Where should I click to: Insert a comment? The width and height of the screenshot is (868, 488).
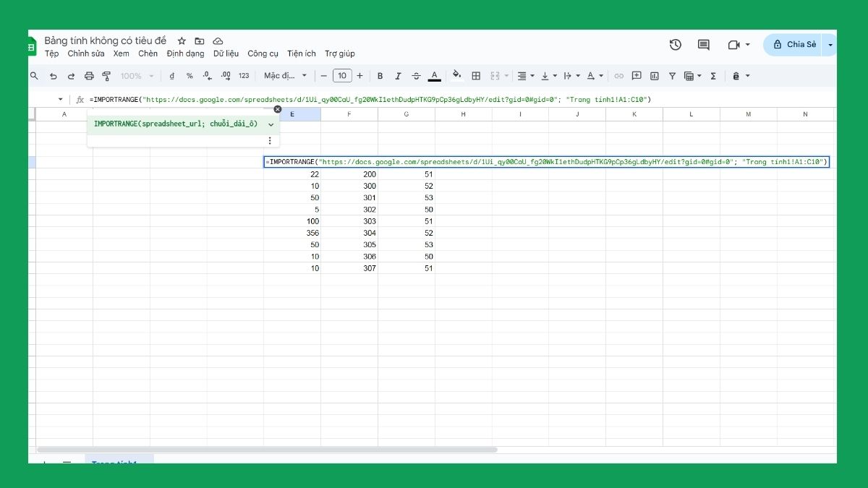637,75
